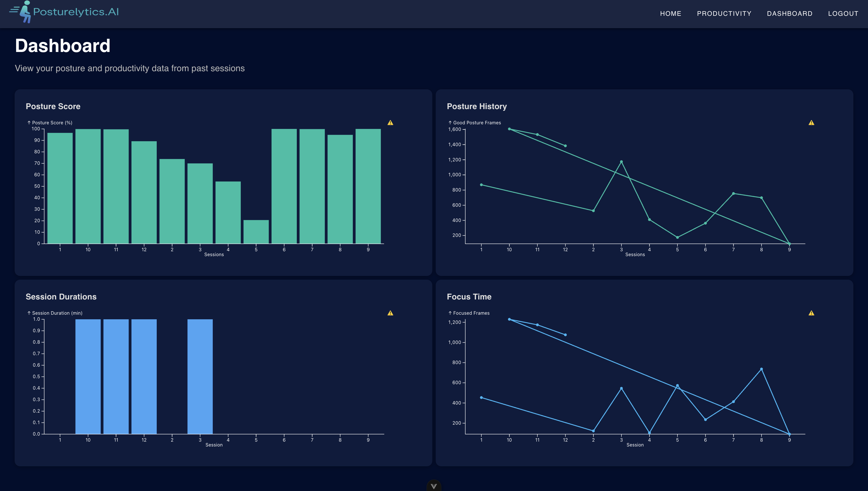Click session 4 bar in Posture Score
The height and width of the screenshot is (491, 868).
(x=228, y=212)
